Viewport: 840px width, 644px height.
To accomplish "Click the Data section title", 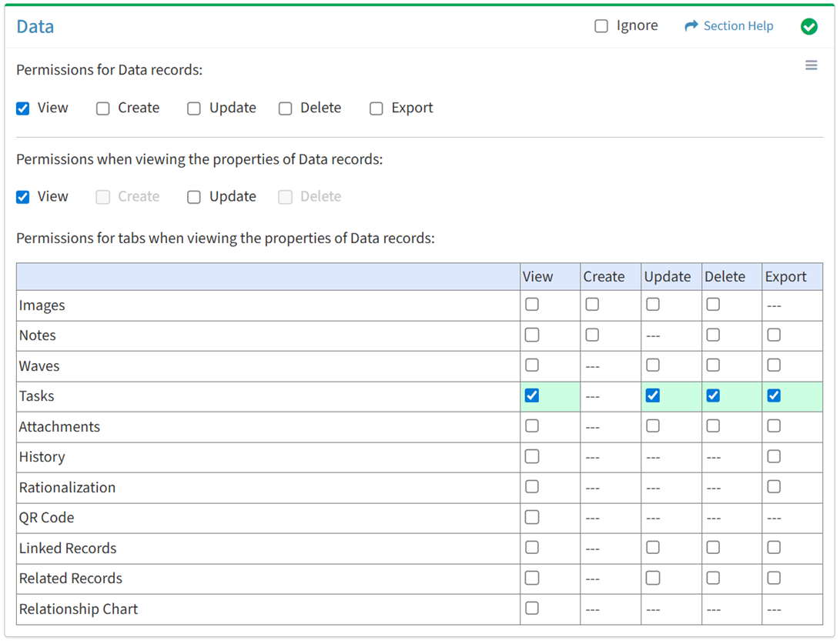I will [x=35, y=27].
